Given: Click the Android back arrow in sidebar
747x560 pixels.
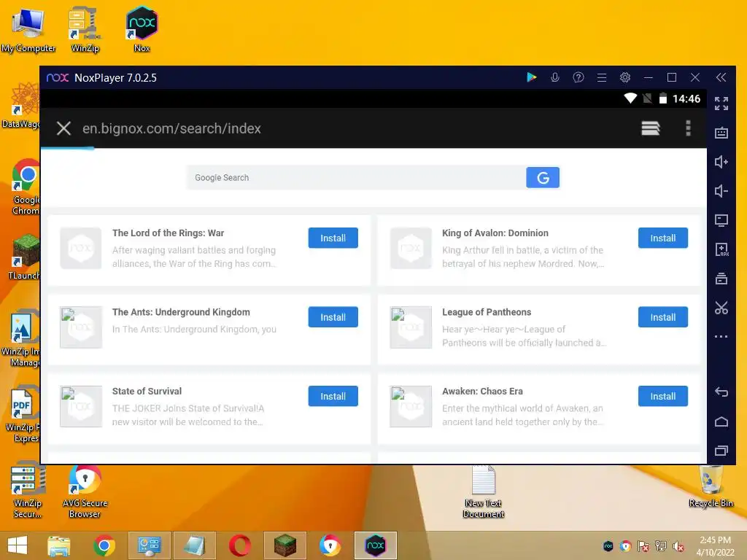Looking at the screenshot, I should pos(721,392).
